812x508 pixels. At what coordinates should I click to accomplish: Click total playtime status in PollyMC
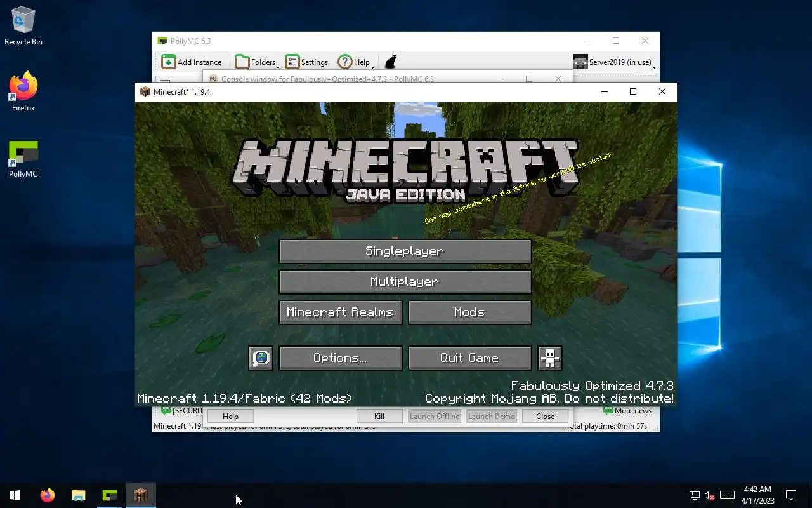click(x=606, y=426)
